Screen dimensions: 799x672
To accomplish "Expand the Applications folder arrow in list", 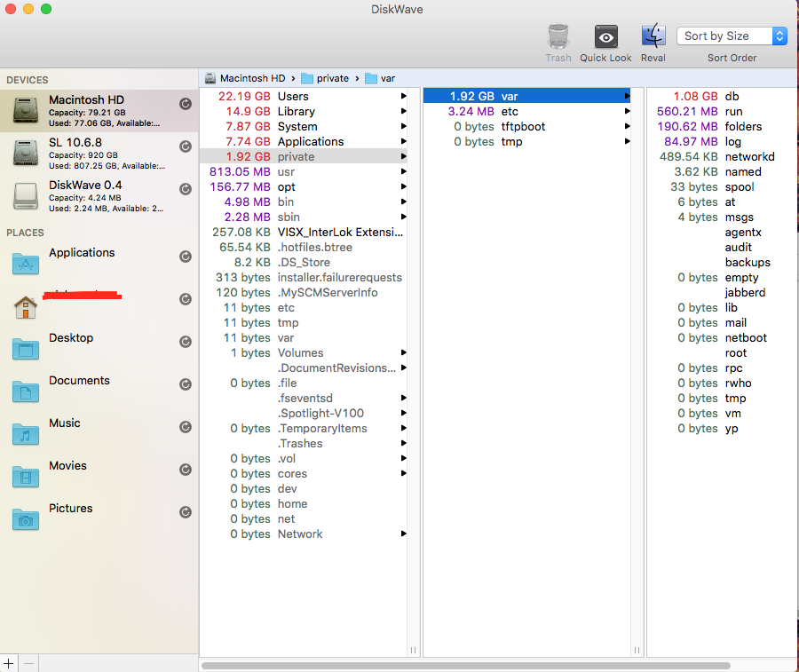I will (x=404, y=141).
